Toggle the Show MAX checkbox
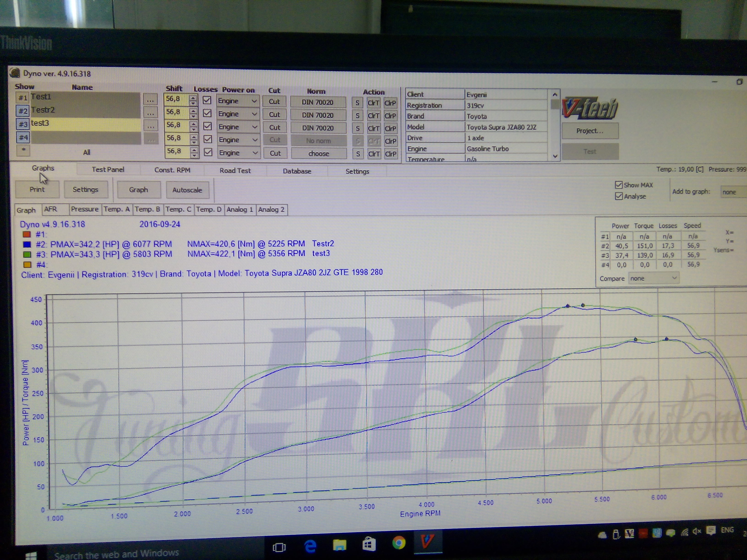 coord(619,185)
